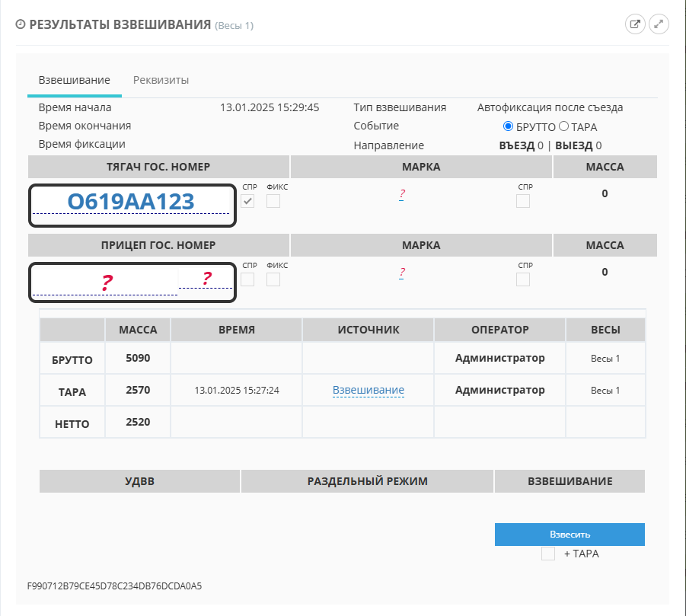Select the Взвешивание tab
The image size is (686, 616).
pyautogui.click(x=75, y=80)
